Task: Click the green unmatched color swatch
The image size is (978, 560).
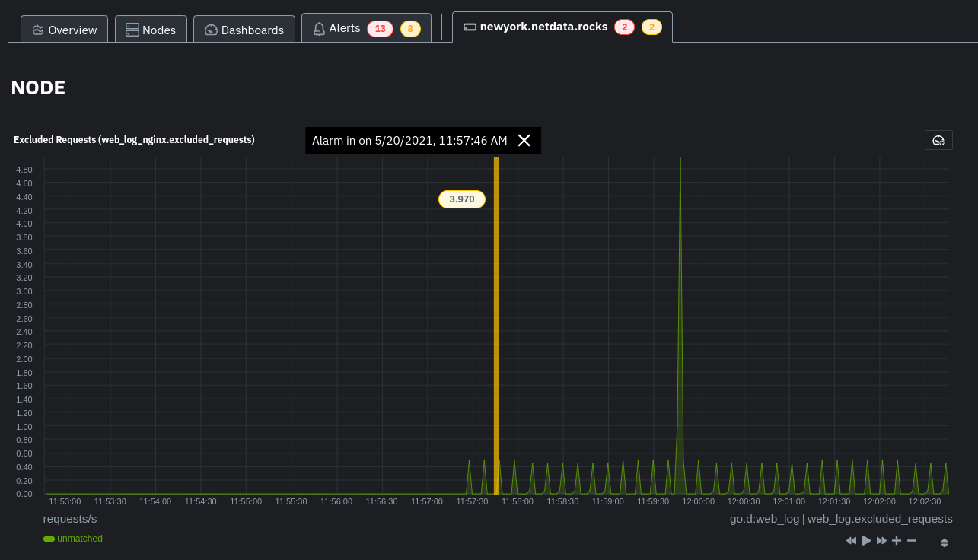Action: tap(49, 539)
